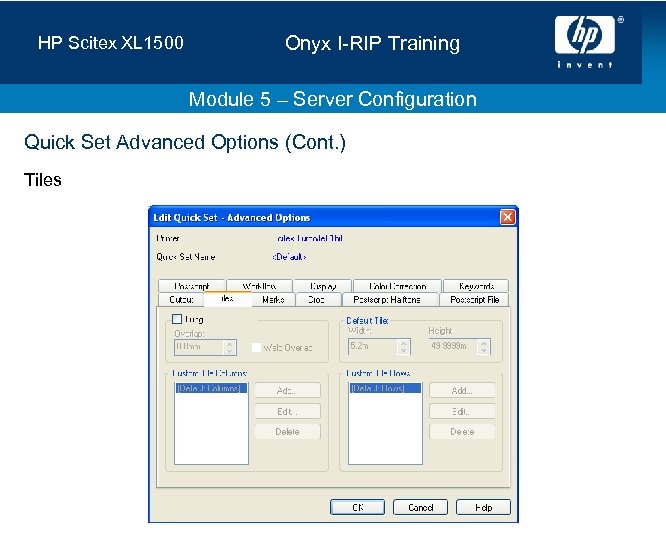The width and height of the screenshot is (666, 539).
Task: Open the Display tab
Action: pos(322,286)
